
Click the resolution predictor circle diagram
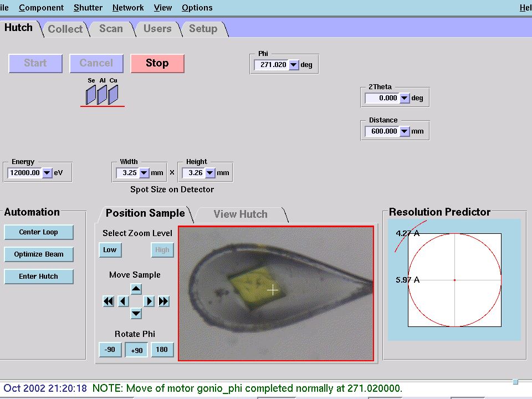click(x=454, y=280)
